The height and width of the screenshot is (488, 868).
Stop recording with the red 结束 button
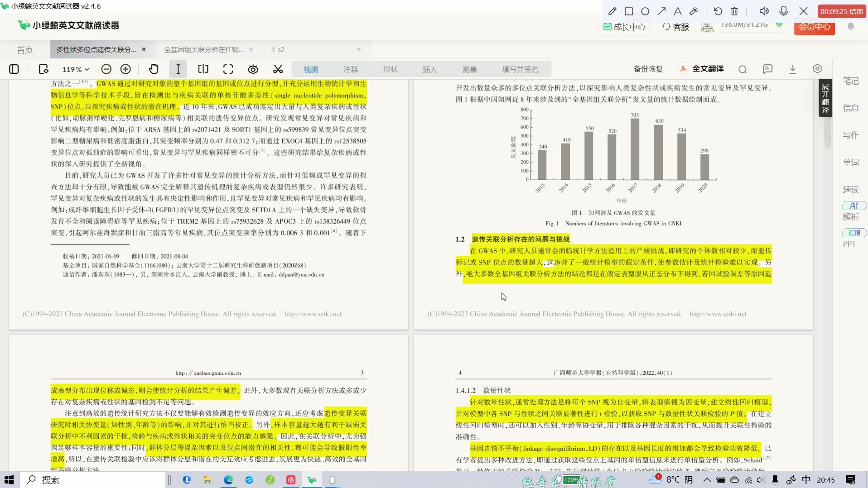point(842,11)
